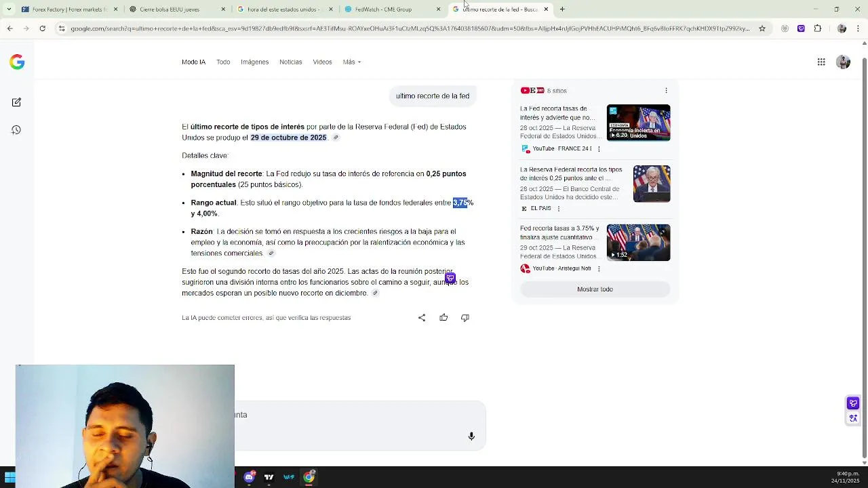The height and width of the screenshot is (488, 868).
Task: Open the tab search dropdown arrow
Action: (x=8, y=9)
